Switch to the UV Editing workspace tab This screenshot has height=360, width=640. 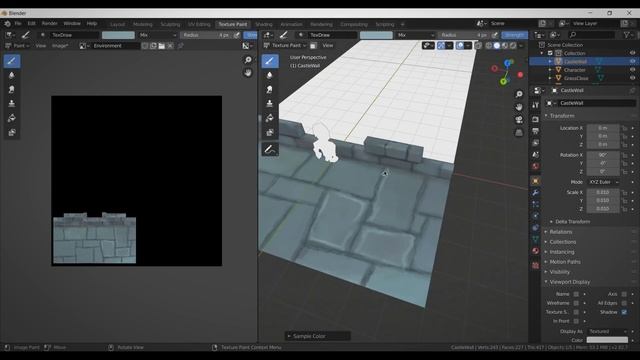(199, 24)
